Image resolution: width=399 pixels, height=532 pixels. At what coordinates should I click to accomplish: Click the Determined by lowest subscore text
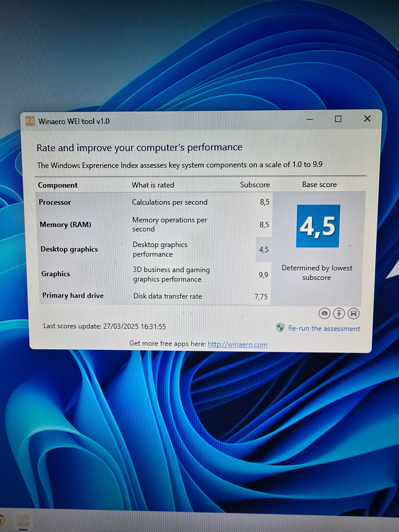(317, 273)
